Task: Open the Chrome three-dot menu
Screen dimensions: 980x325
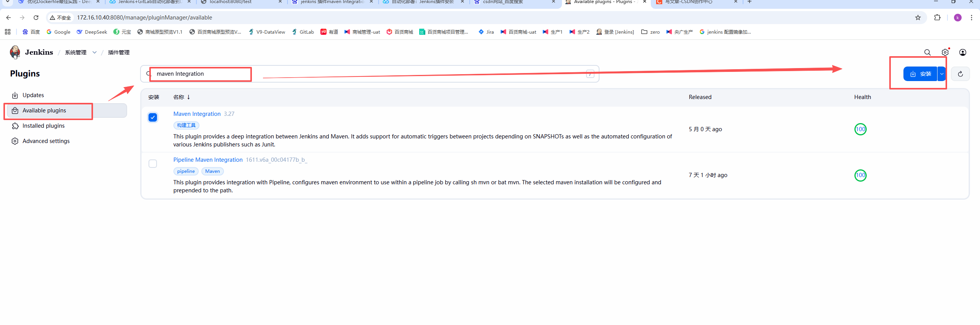Action: pyautogui.click(x=972, y=18)
